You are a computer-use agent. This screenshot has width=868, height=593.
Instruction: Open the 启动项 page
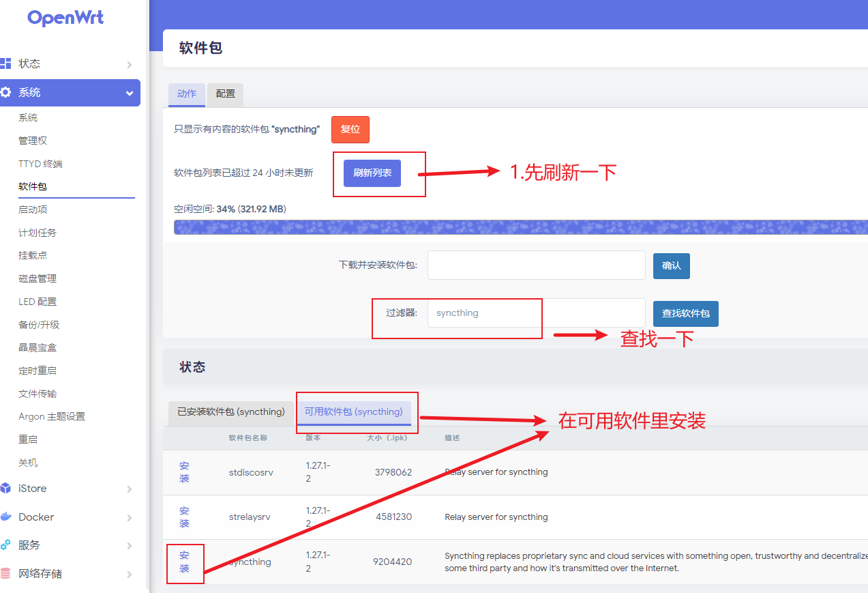coord(33,209)
